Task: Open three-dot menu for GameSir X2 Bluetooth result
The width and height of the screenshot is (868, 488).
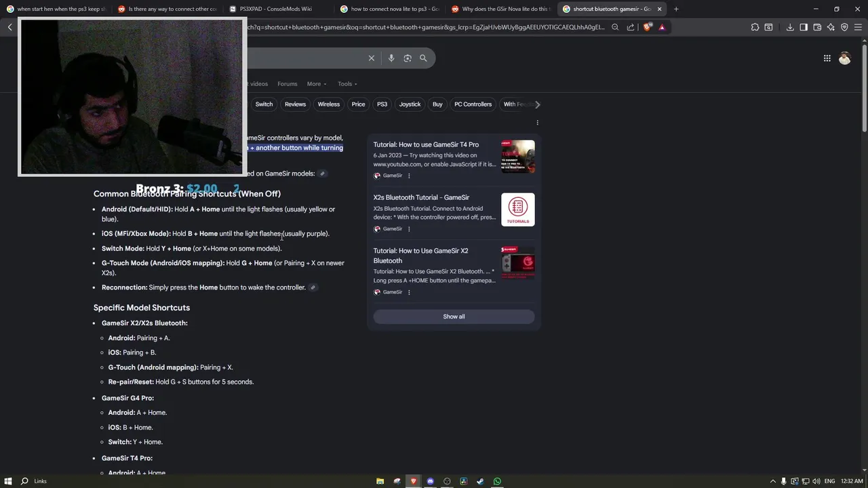Action: pyautogui.click(x=409, y=292)
